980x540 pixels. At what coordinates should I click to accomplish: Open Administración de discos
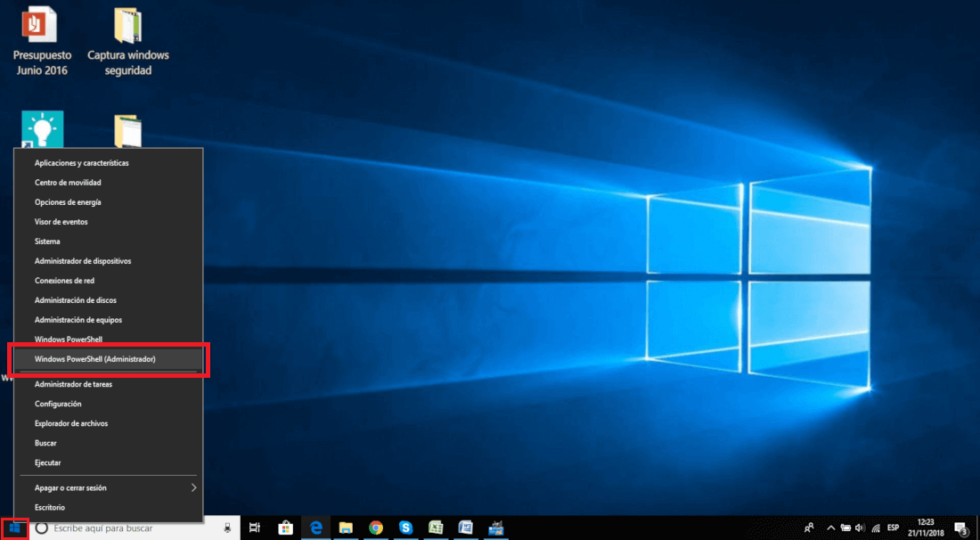pyautogui.click(x=109, y=300)
